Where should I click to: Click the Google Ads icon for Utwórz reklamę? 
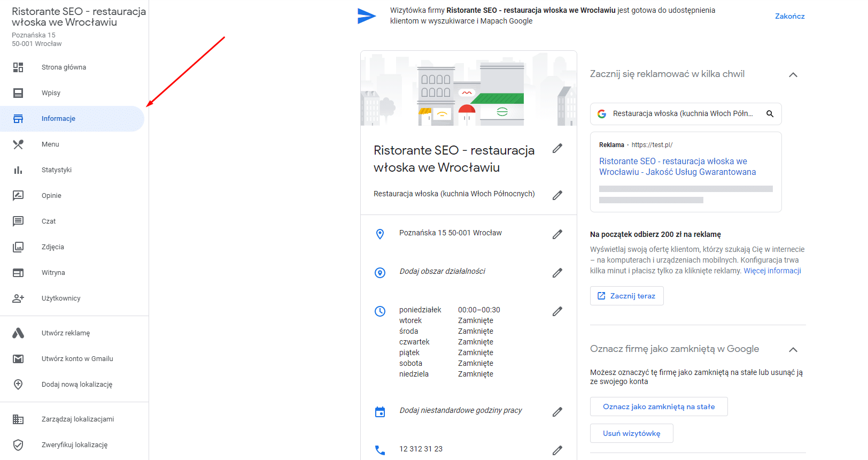pyautogui.click(x=18, y=333)
